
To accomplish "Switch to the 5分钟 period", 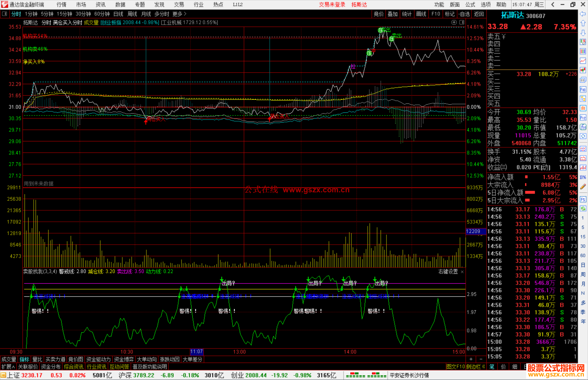I will pos(47,14).
